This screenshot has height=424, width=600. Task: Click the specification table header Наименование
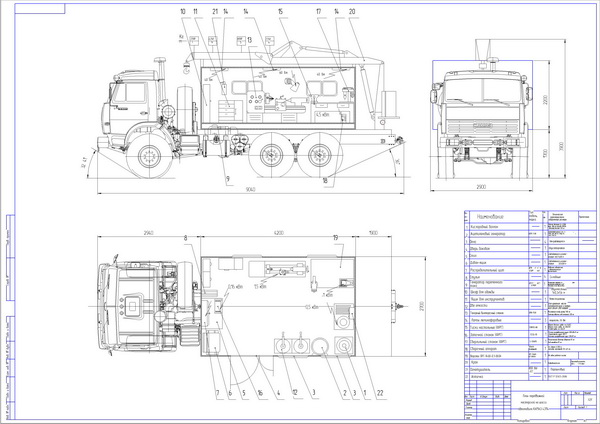click(x=489, y=215)
